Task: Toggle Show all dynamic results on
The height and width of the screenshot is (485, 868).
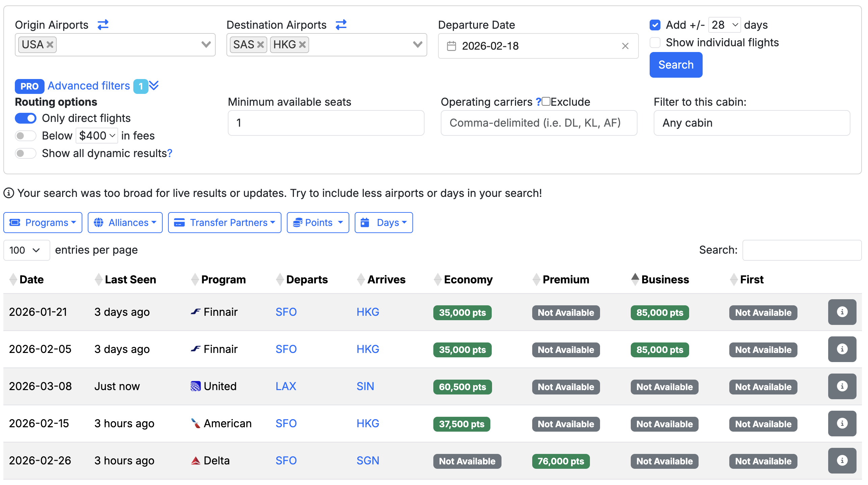Action: [26, 153]
